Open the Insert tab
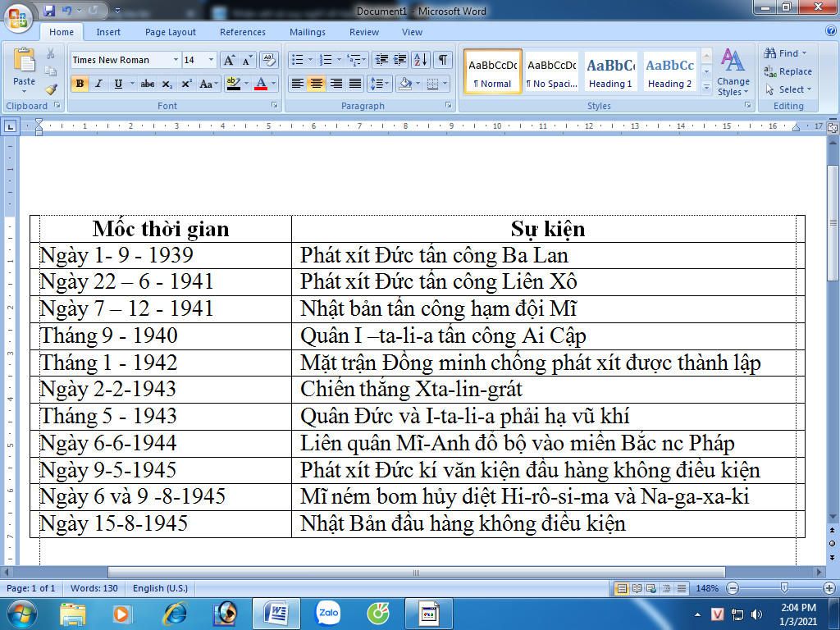 [108, 32]
